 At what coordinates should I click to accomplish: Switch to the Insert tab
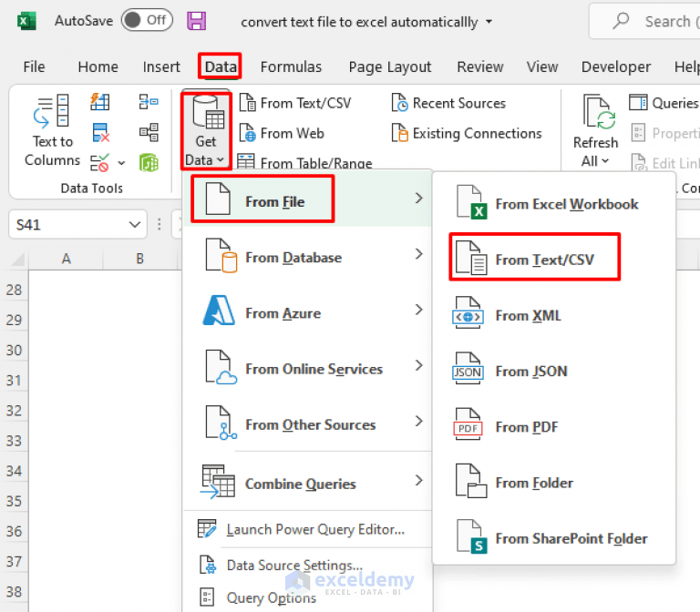click(161, 66)
